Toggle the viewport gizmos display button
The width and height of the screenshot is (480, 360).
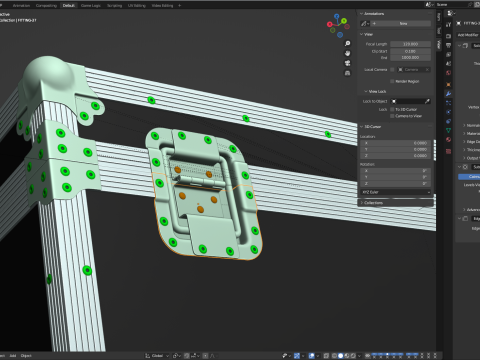297,356
